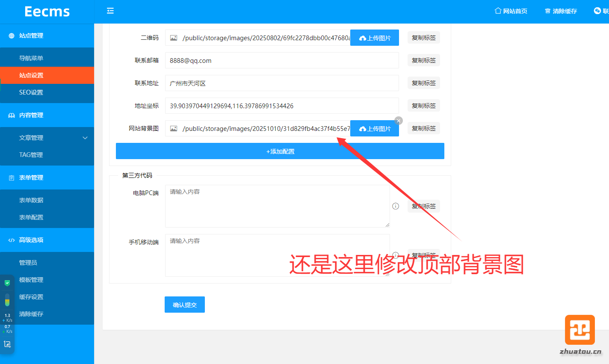Click 复制标签 next to 联系邮箱
The height and width of the screenshot is (364, 609).
coord(423,60)
